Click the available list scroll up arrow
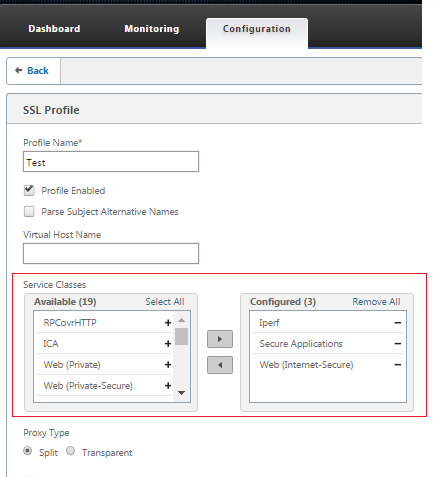The height and width of the screenshot is (477, 441). click(x=181, y=320)
